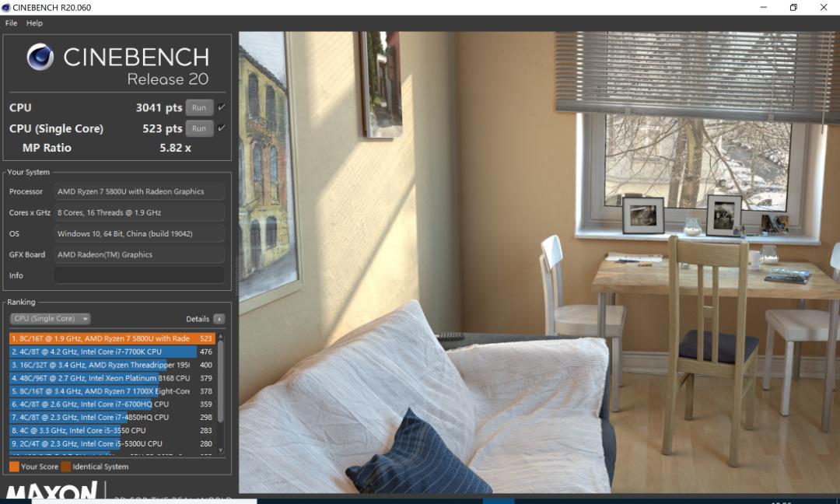
Task: Select ranking row Intel Core i7-6700HQ
Action: (x=112, y=404)
